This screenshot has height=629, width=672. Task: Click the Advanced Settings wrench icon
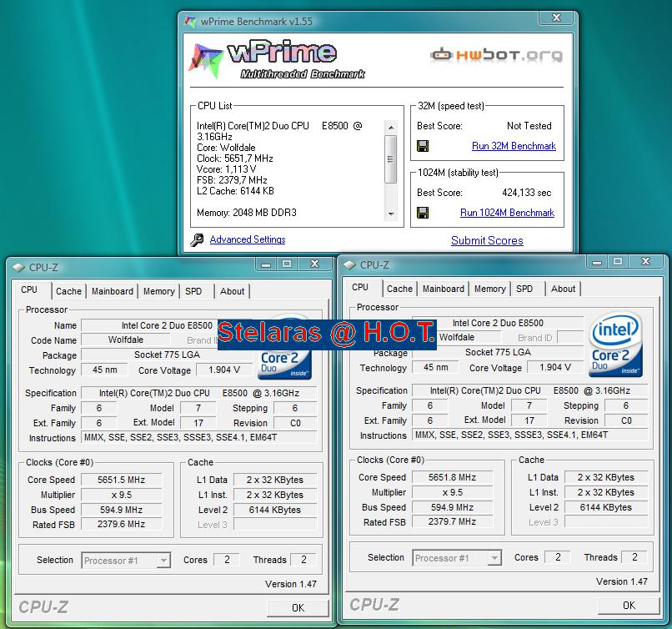point(197,239)
